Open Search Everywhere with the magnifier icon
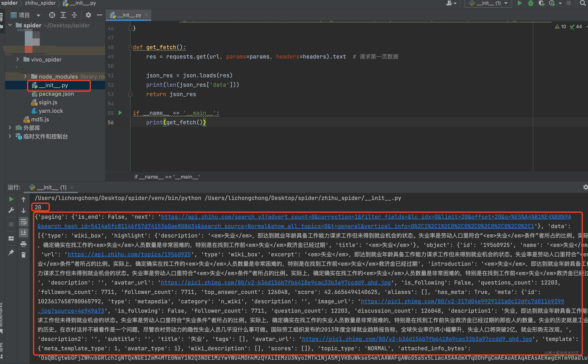588x364 pixels. click(x=582, y=3)
